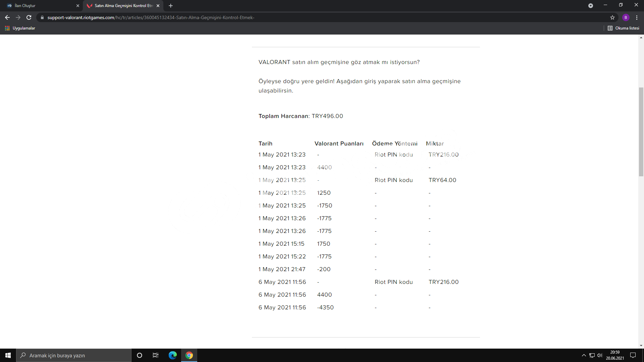Open the purple B profile avatar
This screenshot has width=644, height=362.
(626, 17)
